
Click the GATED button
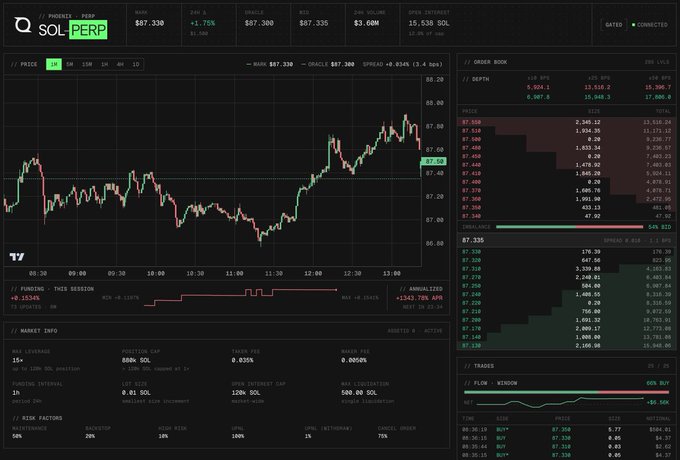click(613, 25)
